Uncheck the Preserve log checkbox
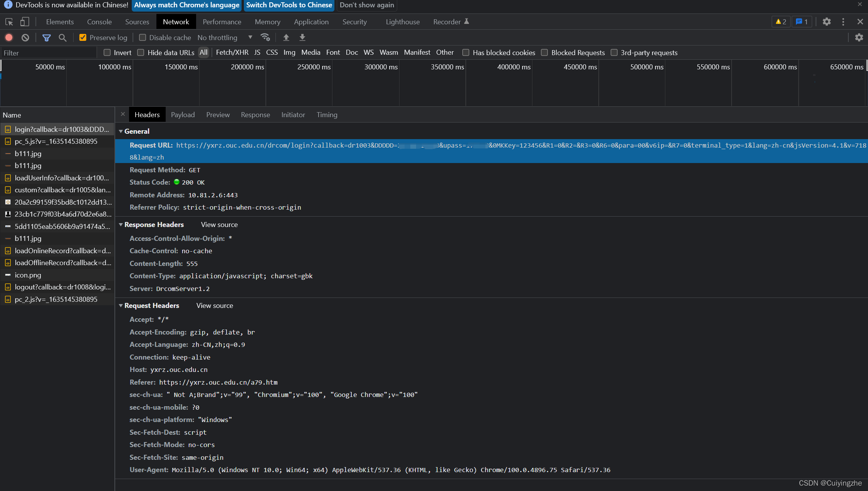Viewport: 868px width, 491px height. (83, 37)
